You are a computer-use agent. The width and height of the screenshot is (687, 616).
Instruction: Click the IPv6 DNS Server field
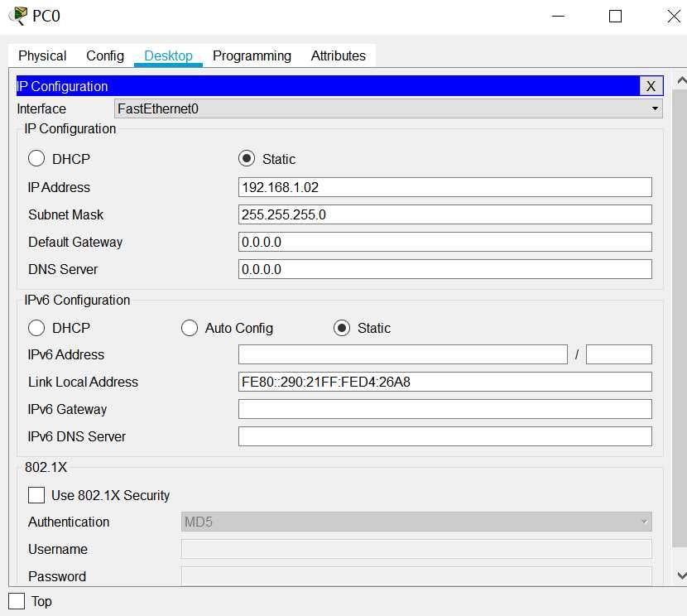click(x=444, y=436)
